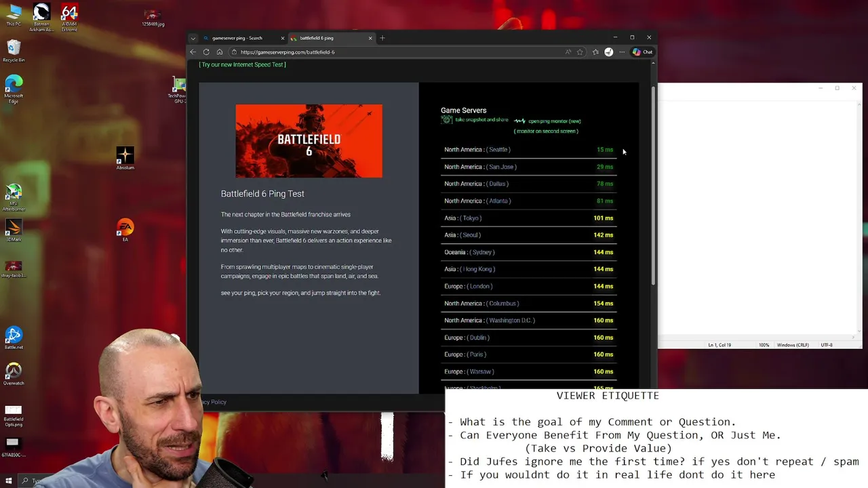This screenshot has width=868, height=488.
Task: Select the Oceania Sydney server row
Action: click(529, 252)
